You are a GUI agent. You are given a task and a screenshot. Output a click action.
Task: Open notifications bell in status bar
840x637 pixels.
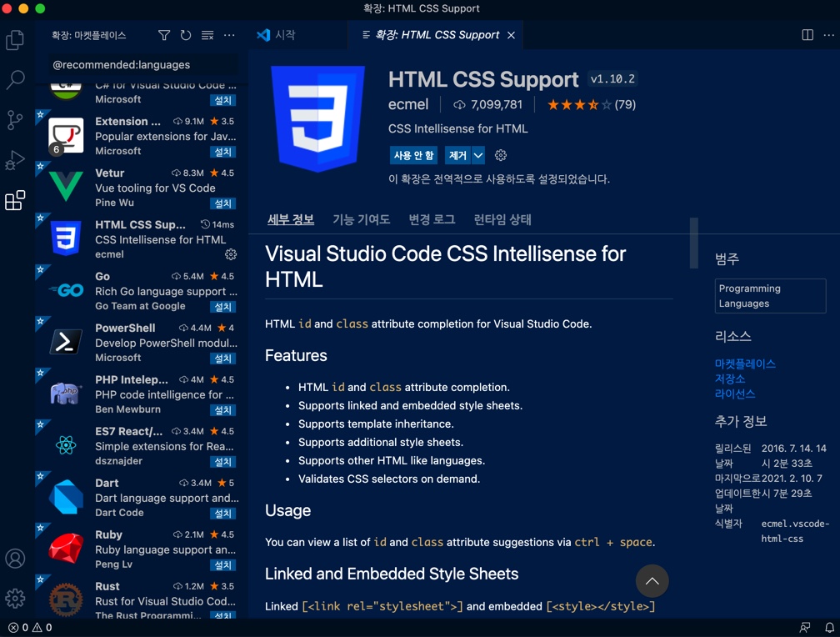[x=829, y=627]
